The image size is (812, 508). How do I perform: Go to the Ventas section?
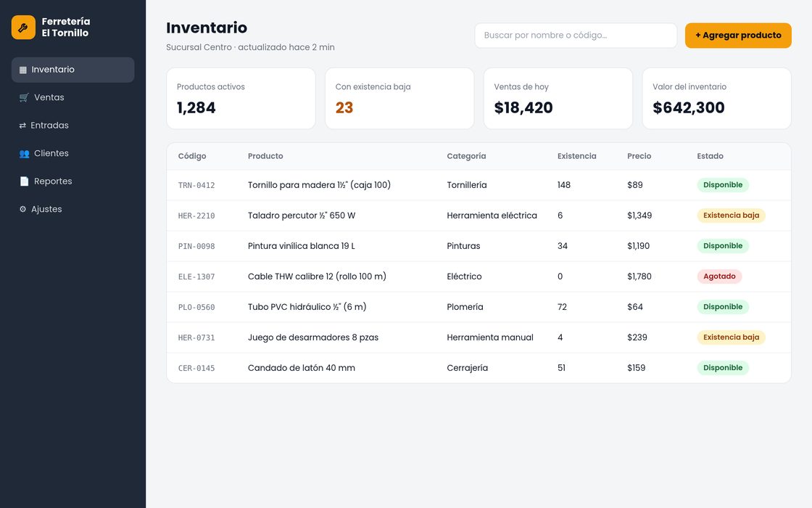click(x=73, y=97)
